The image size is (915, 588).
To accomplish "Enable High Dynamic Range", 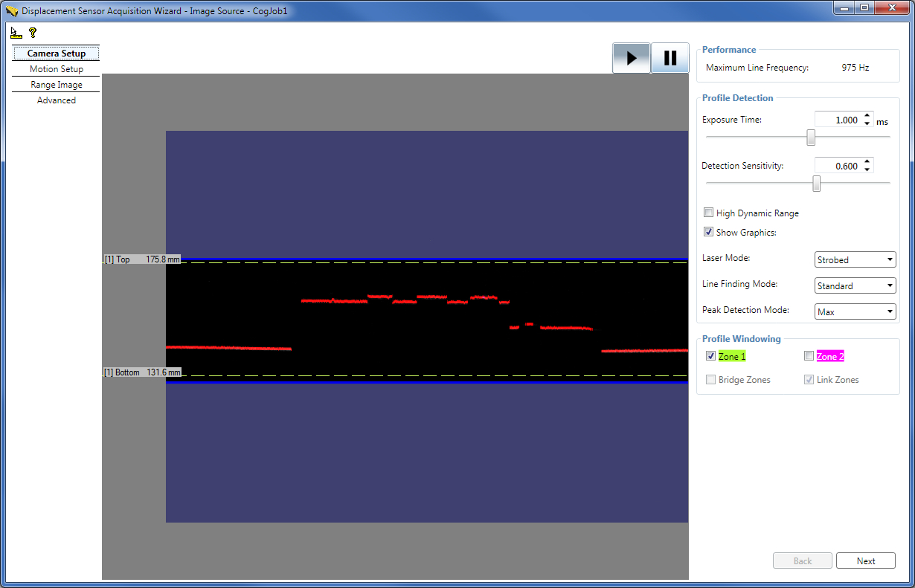I will pos(708,212).
